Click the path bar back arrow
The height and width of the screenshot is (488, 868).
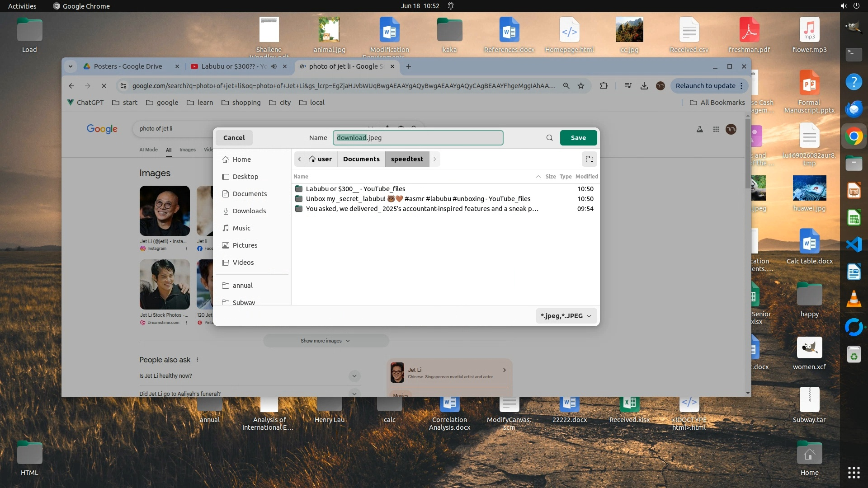299,159
